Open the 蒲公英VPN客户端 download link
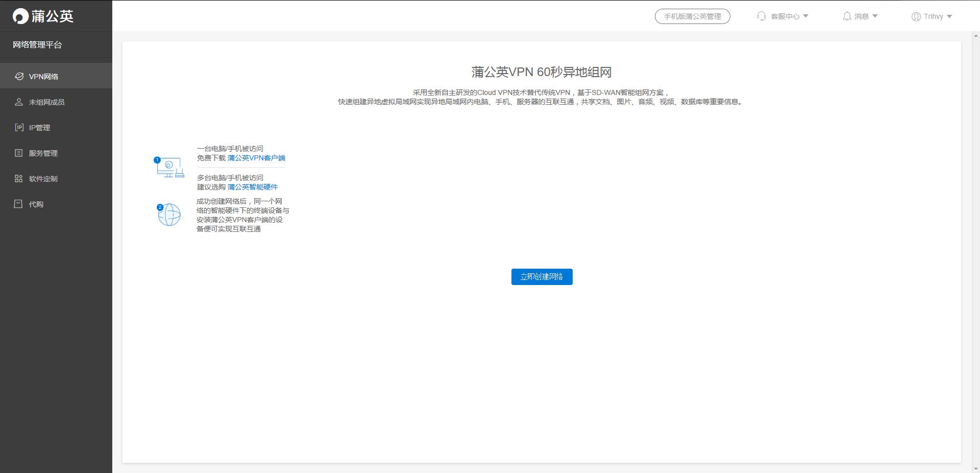980x473 pixels. coord(256,158)
